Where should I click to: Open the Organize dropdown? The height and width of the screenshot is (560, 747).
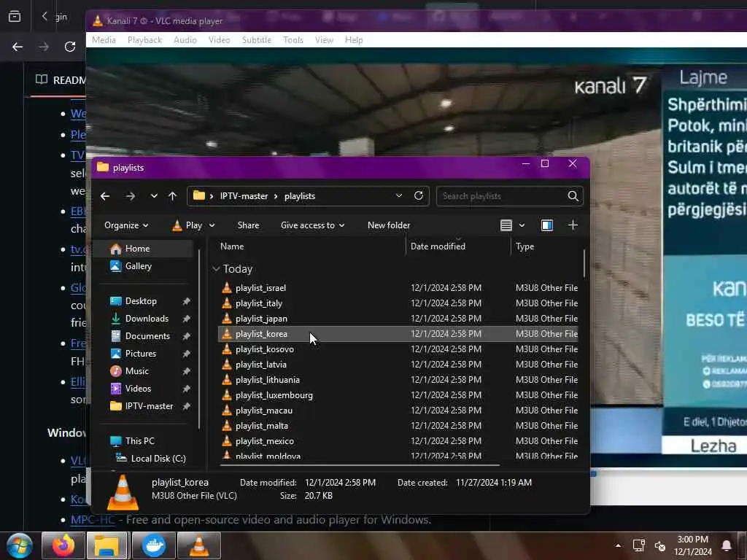[x=126, y=225]
